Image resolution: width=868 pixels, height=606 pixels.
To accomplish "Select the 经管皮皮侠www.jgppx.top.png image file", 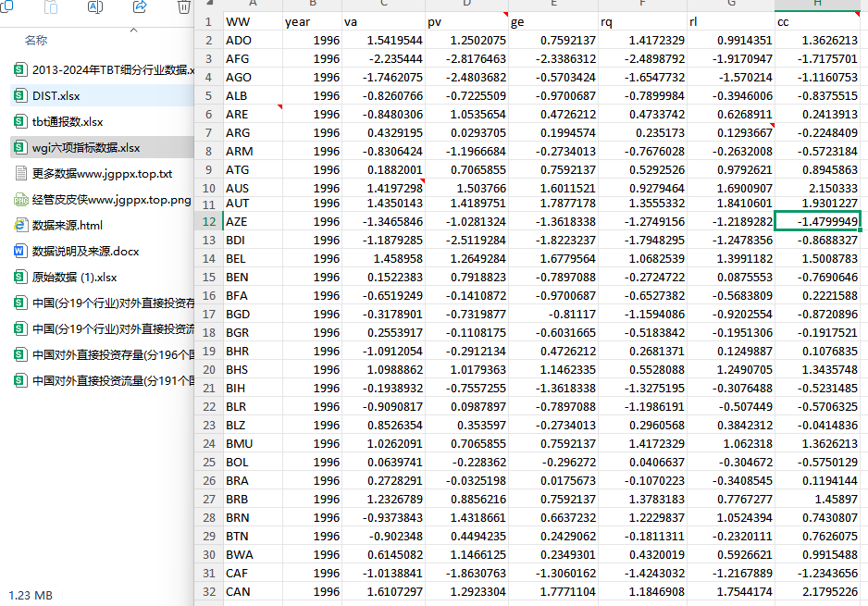I will (x=103, y=200).
